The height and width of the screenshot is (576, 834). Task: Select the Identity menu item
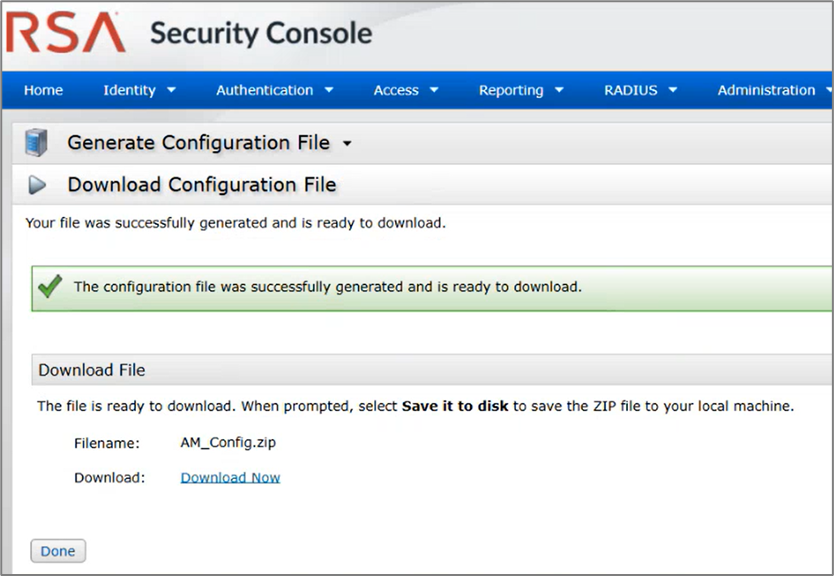(129, 90)
